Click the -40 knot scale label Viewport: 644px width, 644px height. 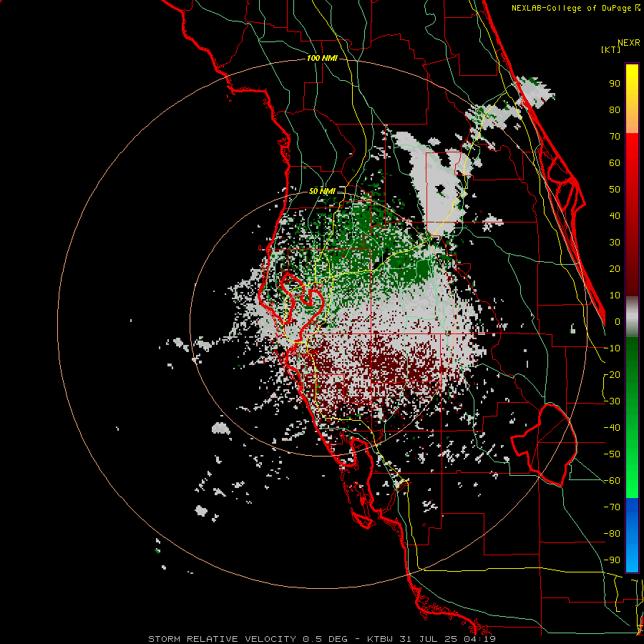click(x=612, y=428)
